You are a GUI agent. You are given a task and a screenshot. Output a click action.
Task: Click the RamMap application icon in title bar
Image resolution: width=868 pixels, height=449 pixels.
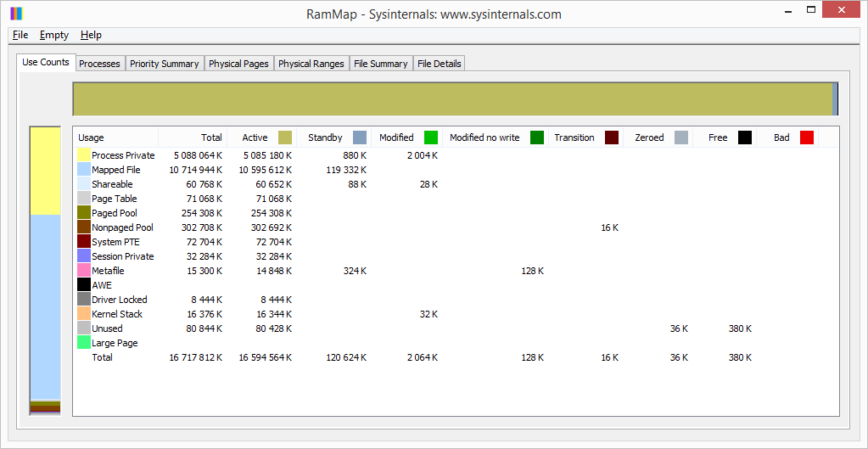tap(17, 14)
